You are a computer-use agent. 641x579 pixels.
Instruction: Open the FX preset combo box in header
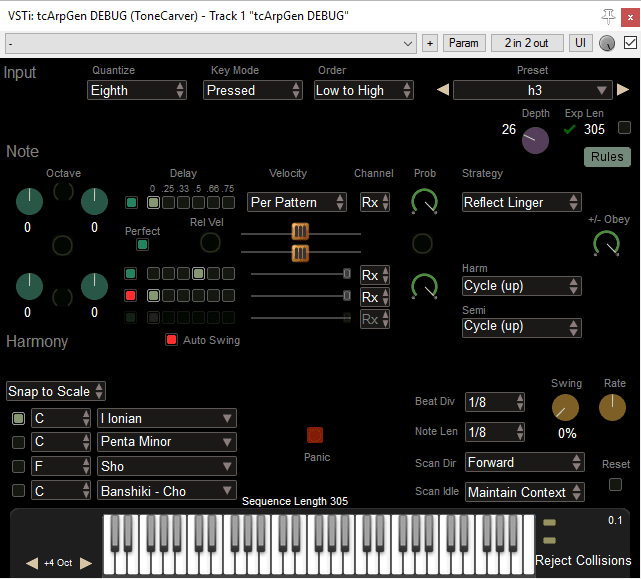coord(211,43)
